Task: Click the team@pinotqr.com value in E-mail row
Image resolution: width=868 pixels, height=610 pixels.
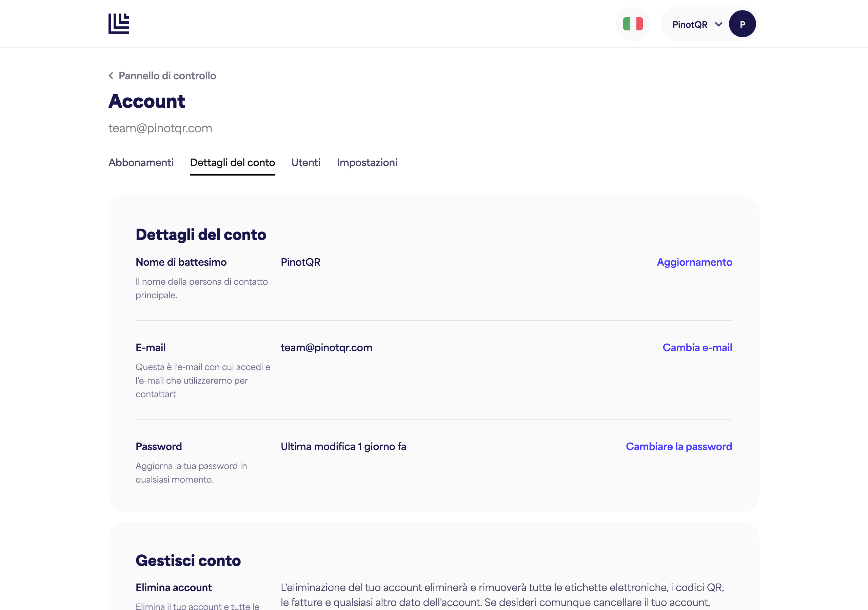Action: (x=326, y=347)
